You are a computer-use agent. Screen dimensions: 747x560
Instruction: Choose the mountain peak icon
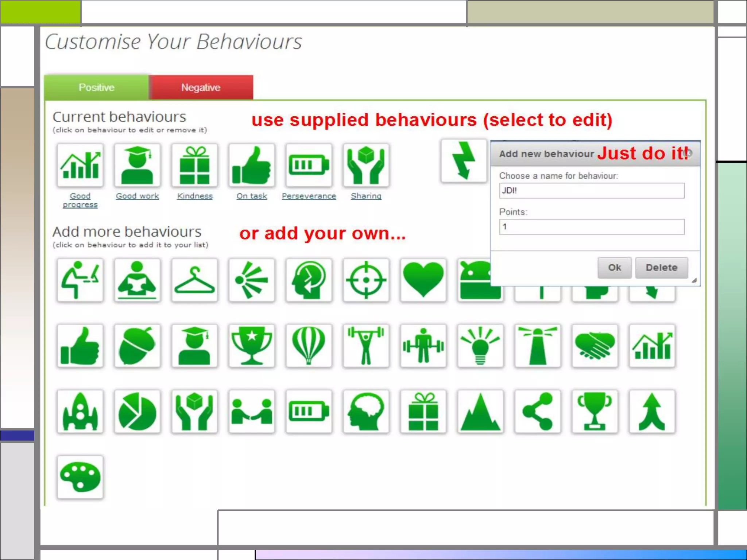click(x=480, y=411)
